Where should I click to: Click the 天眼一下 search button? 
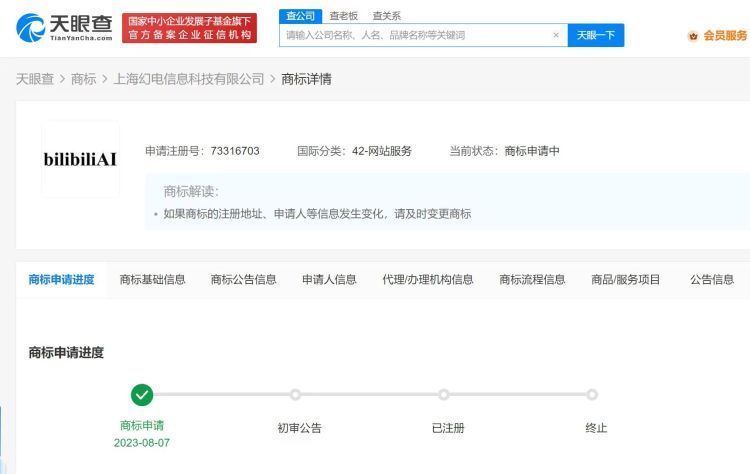pyautogui.click(x=596, y=35)
